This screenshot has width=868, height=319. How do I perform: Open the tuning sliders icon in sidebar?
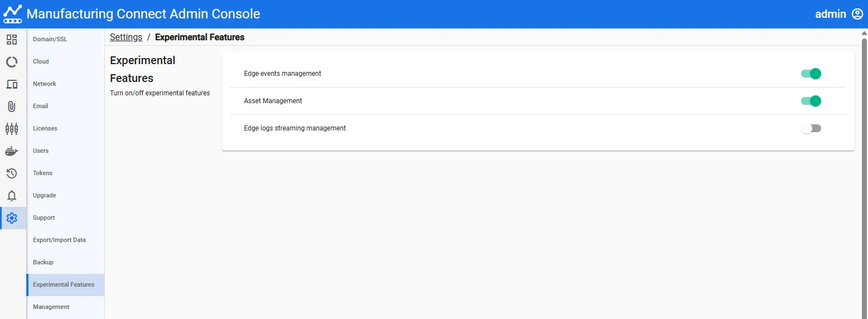tap(12, 129)
